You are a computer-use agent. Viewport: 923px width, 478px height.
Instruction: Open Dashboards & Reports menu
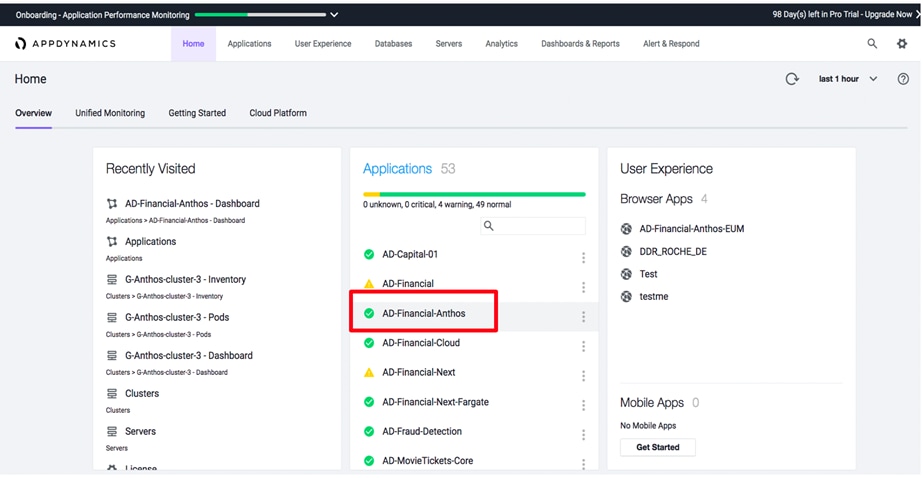click(x=580, y=44)
